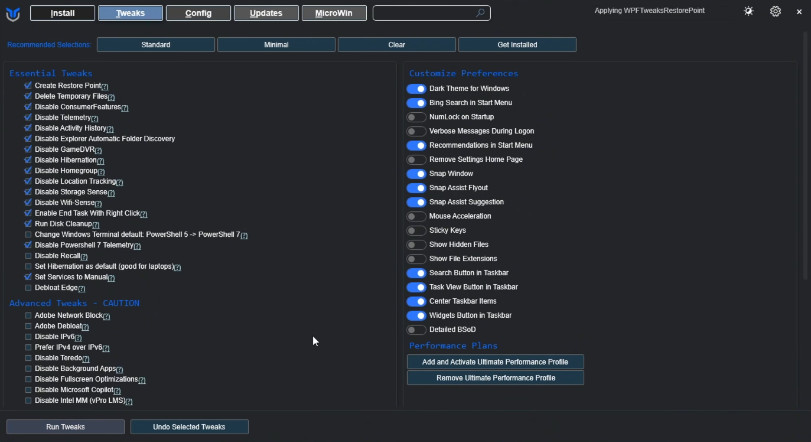Screen dimensions: 811x442
Task: Open the MicroWin tab
Action: pyautogui.click(x=333, y=13)
